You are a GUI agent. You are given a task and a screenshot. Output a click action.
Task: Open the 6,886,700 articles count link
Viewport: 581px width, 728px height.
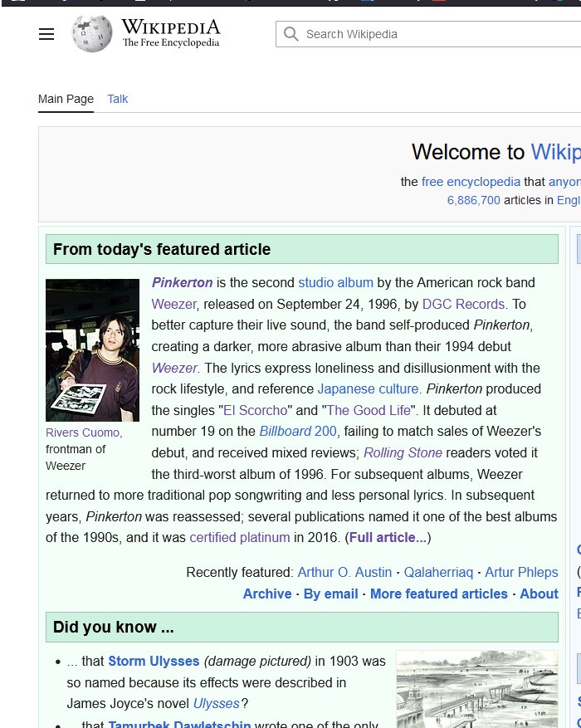(473, 200)
